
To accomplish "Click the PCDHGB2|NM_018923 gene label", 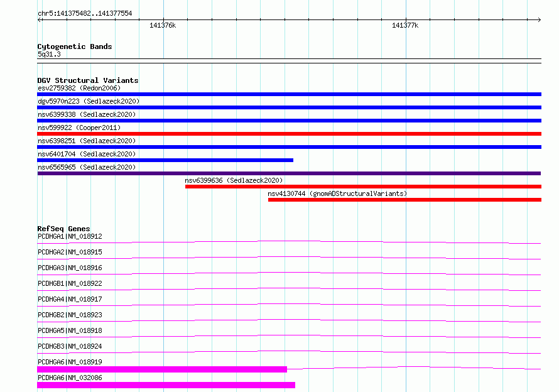I will (x=70, y=315).
